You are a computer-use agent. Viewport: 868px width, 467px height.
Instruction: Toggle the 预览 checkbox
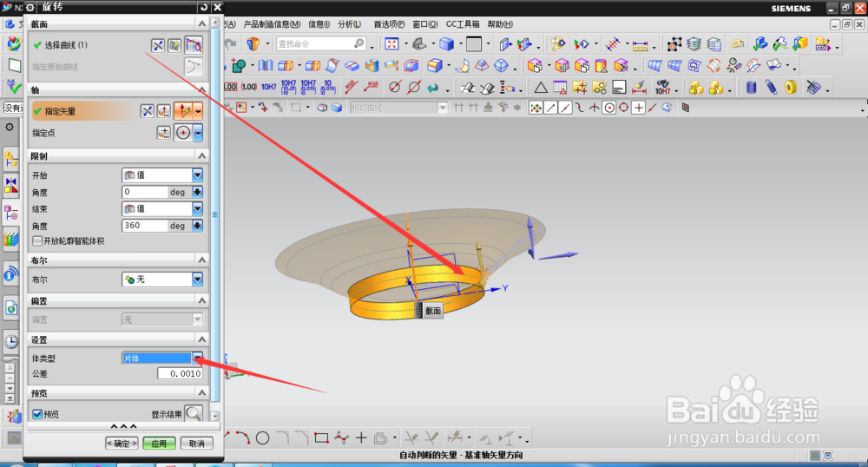click(37, 414)
